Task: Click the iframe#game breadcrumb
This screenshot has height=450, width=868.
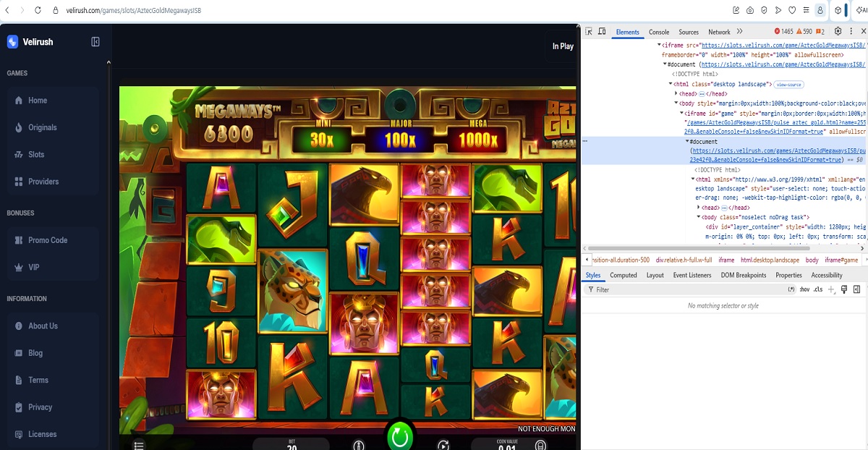Action: [841, 260]
